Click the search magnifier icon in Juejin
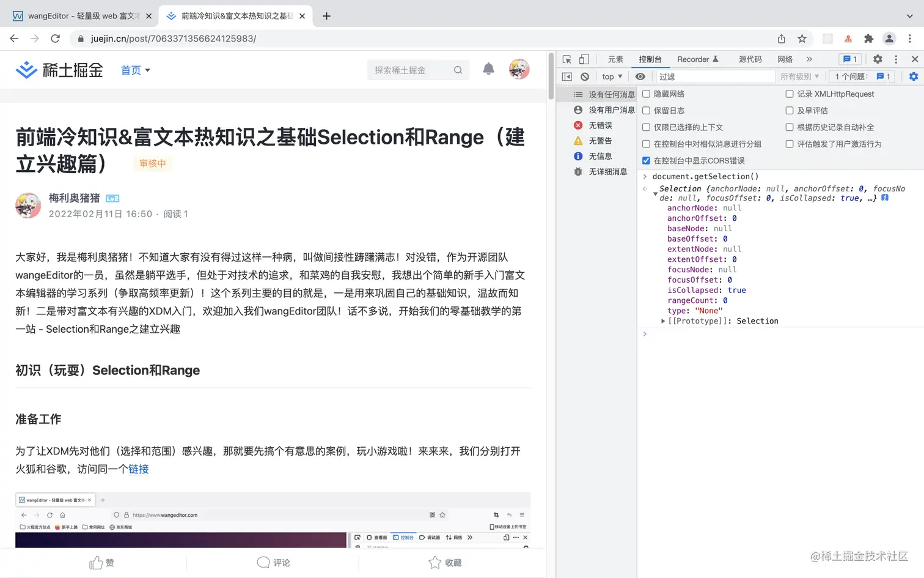Viewport: 924px width, 578px height. click(458, 70)
